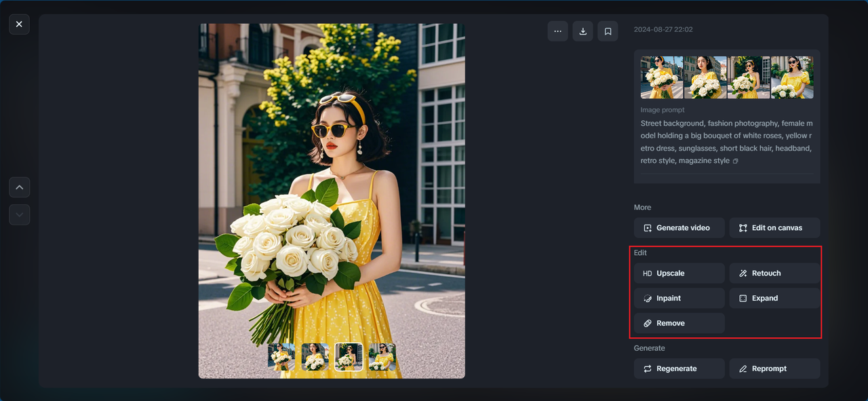Click the main woman-with-roses preview image
Screen dimensions: 868x401
(332, 201)
